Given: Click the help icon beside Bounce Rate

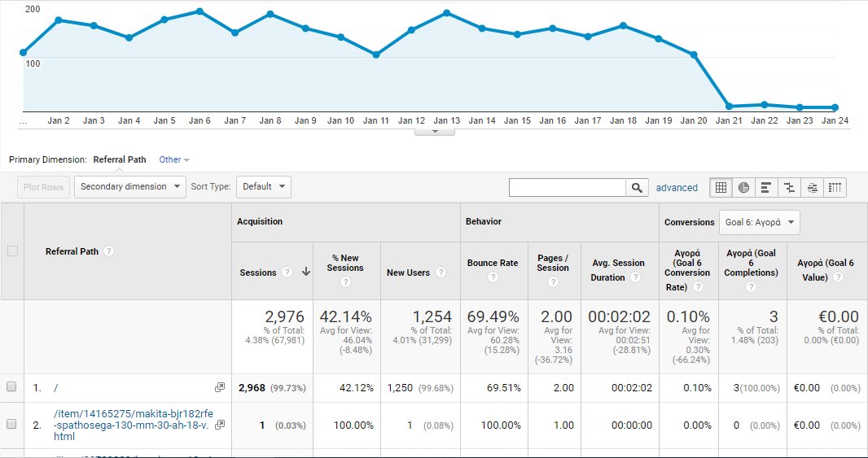Looking at the screenshot, I should coord(493,277).
